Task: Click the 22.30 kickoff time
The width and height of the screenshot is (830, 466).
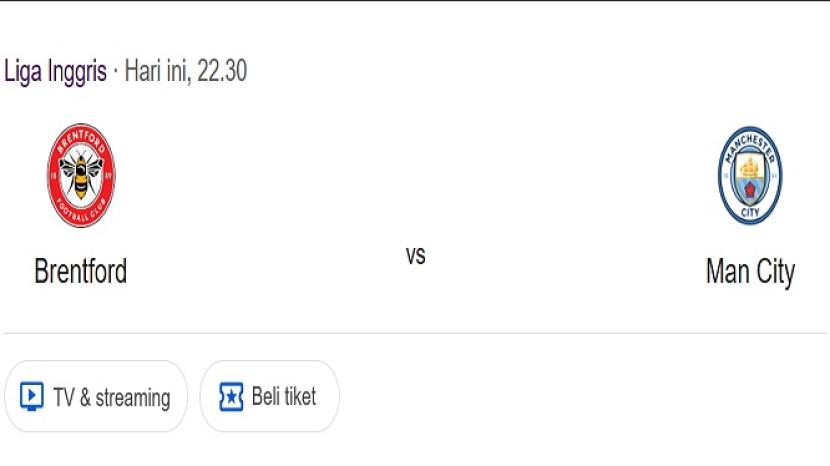Action: 222,72
